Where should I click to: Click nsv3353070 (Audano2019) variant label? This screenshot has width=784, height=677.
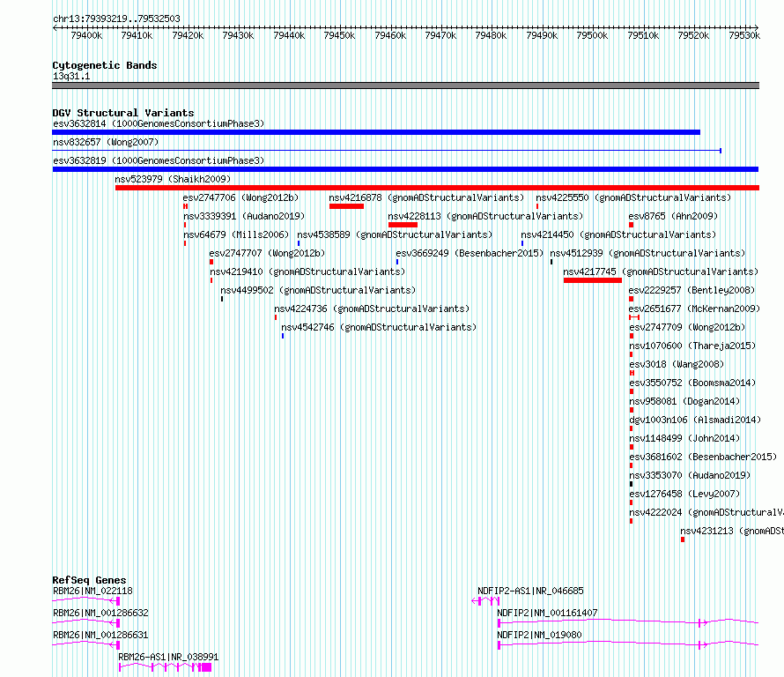(x=690, y=475)
